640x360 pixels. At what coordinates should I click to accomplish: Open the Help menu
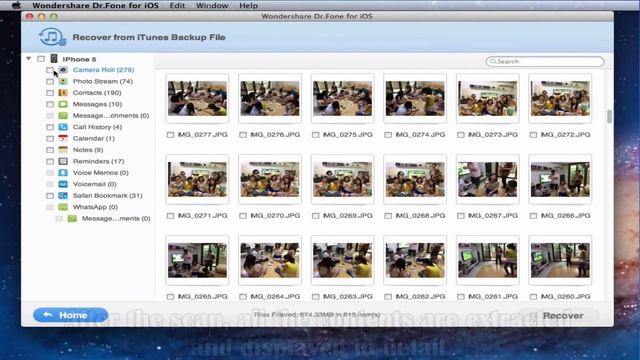(x=248, y=5)
